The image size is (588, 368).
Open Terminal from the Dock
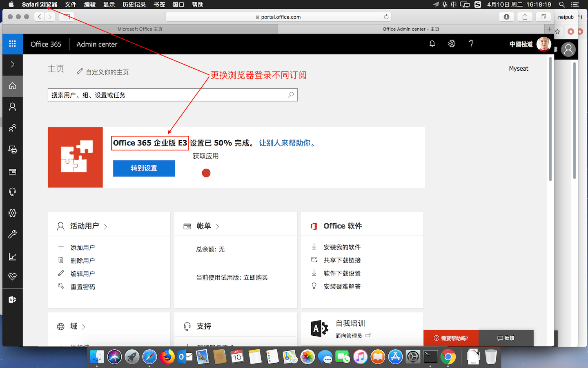(430, 357)
